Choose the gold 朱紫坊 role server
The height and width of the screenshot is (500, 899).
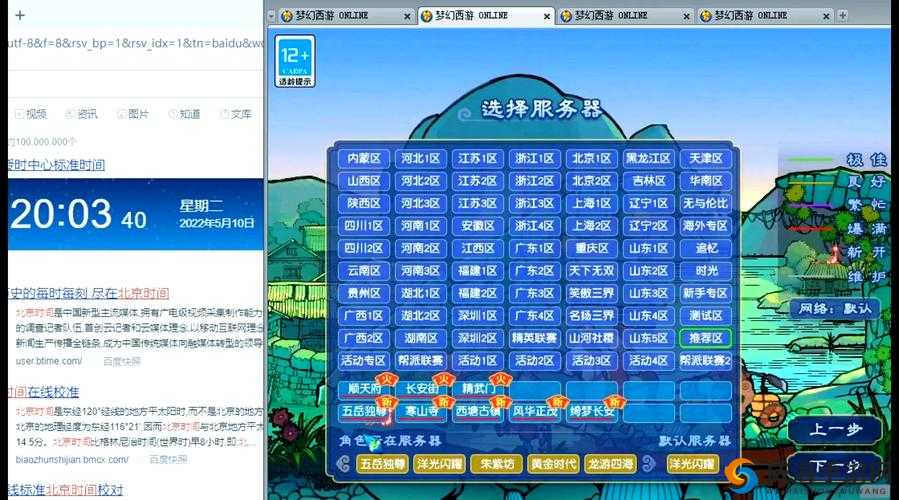coord(497,463)
